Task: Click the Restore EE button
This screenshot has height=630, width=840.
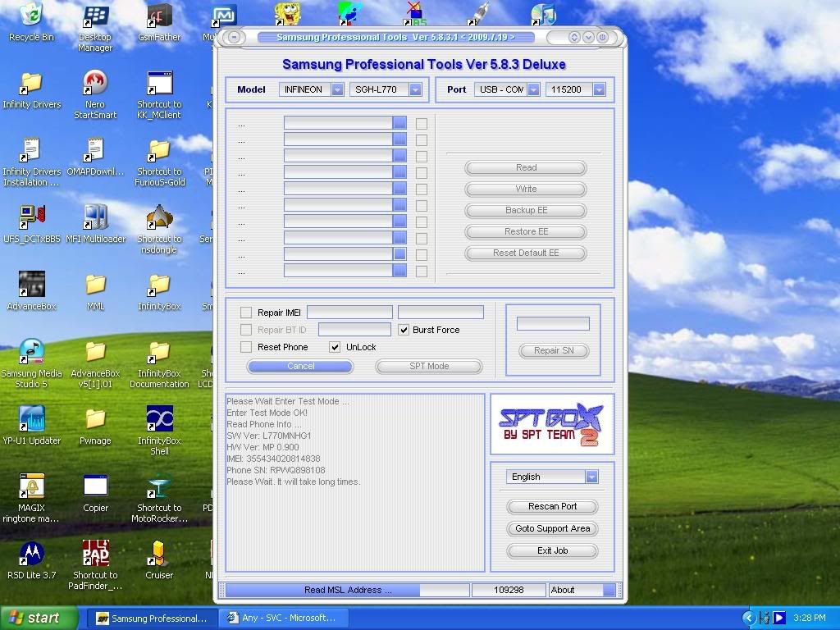Action: coord(526,232)
